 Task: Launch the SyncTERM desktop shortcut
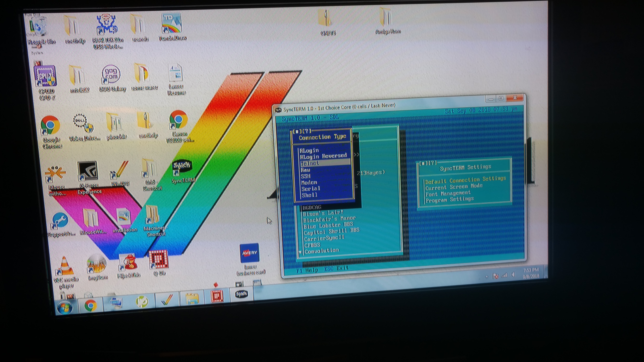coord(182,171)
